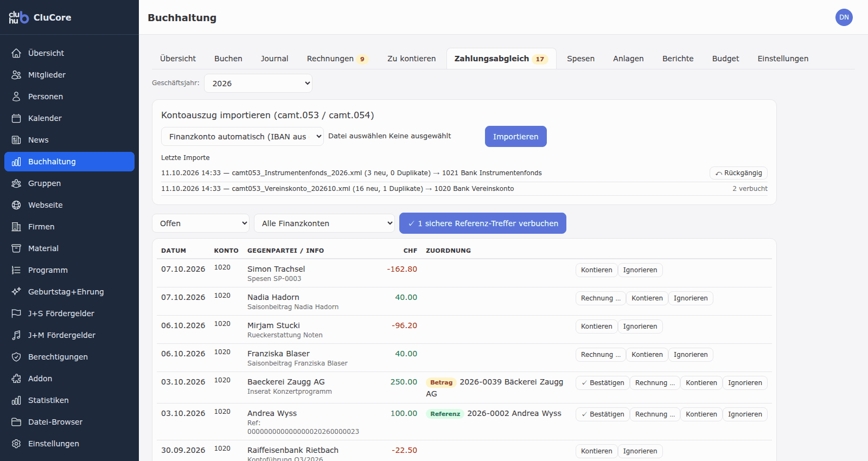Click the Personen person icon in sidebar

(16, 97)
